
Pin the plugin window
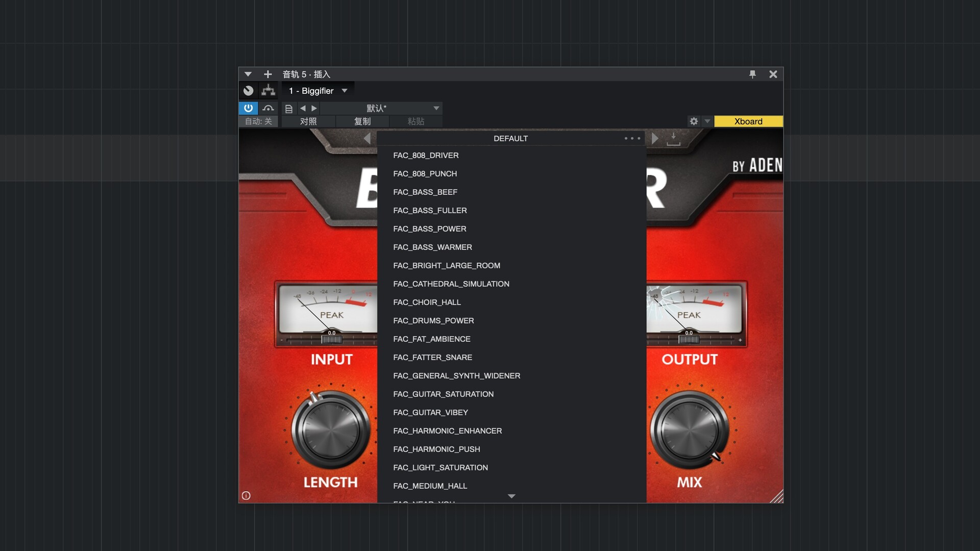coord(752,74)
